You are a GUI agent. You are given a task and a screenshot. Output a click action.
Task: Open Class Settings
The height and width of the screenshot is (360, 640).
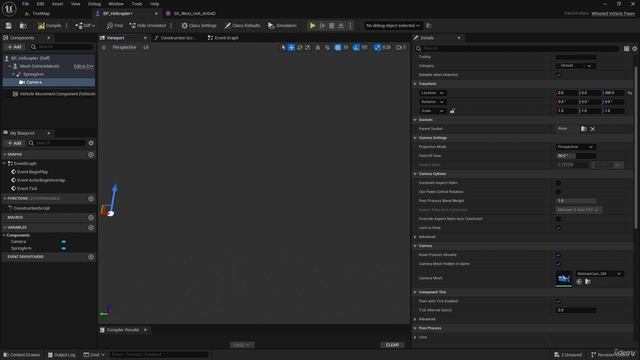point(199,26)
